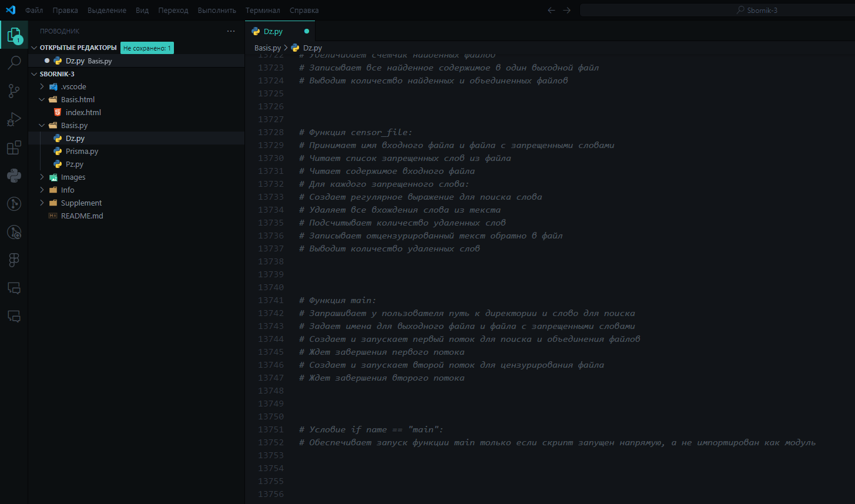
Task: Open the Source Control view
Action: click(14, 91)
